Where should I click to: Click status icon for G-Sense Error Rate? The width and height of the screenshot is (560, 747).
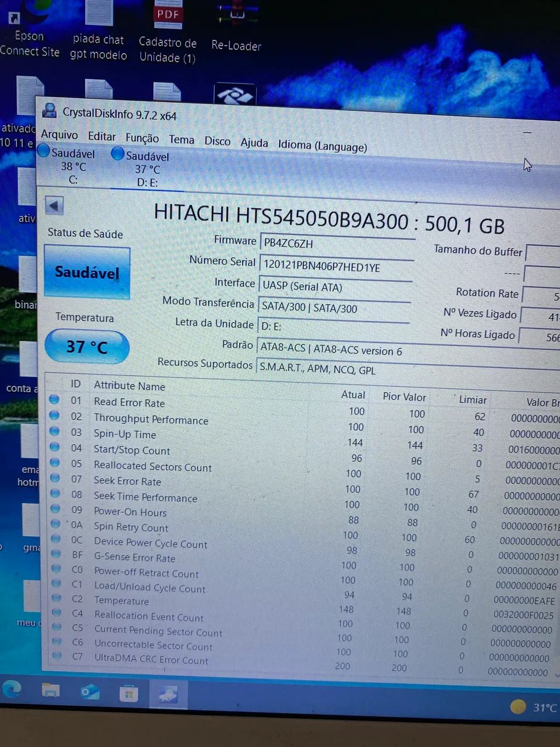tap(56, 553)
